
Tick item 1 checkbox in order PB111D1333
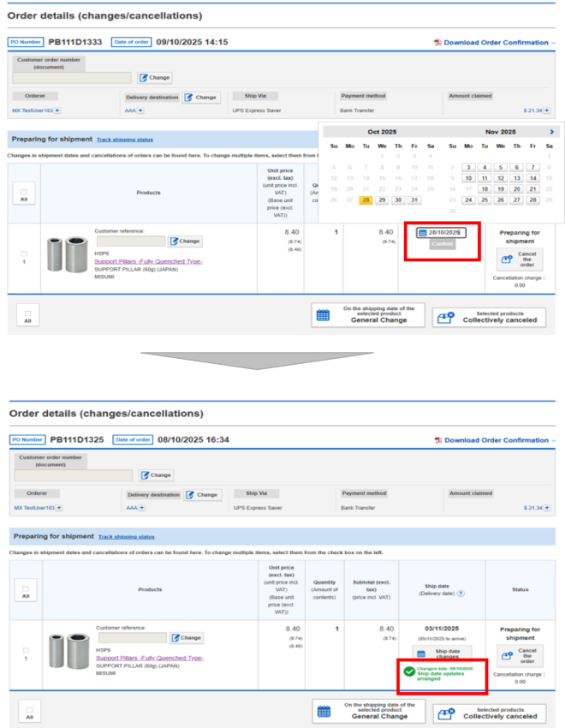[24, 254]
